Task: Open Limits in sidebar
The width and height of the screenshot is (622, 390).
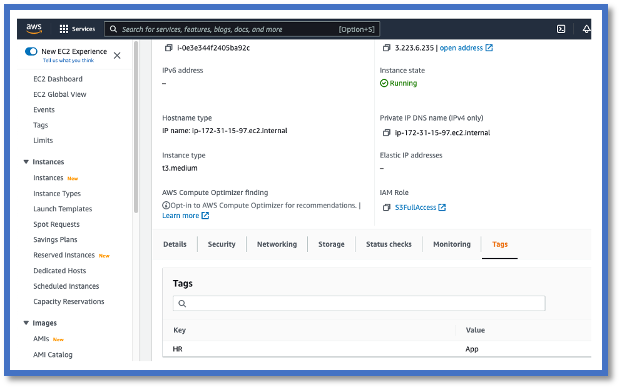Action: pyautogui.click(x=43, y=140)
